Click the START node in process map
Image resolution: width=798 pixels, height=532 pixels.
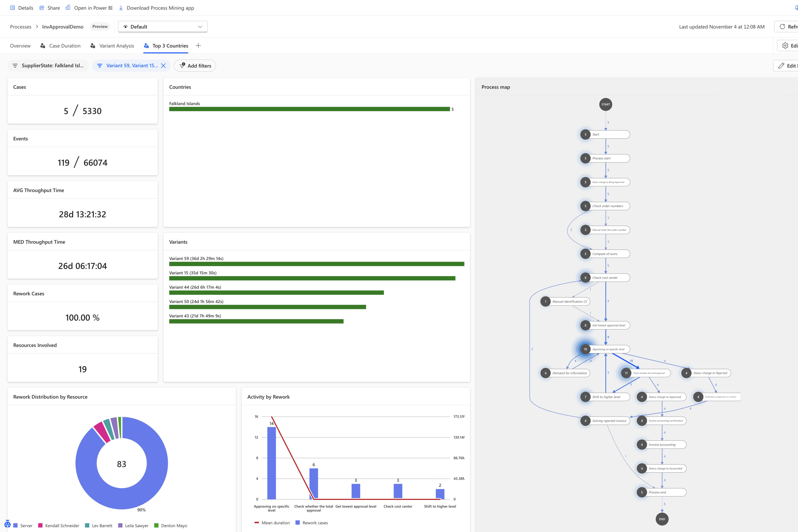coord(606,105)
